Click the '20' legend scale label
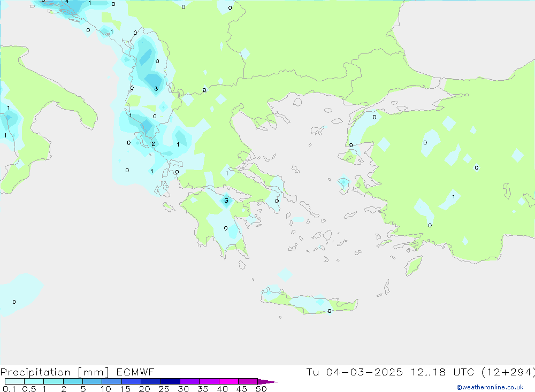Screen dimensions: 535x392 point(144,389)
